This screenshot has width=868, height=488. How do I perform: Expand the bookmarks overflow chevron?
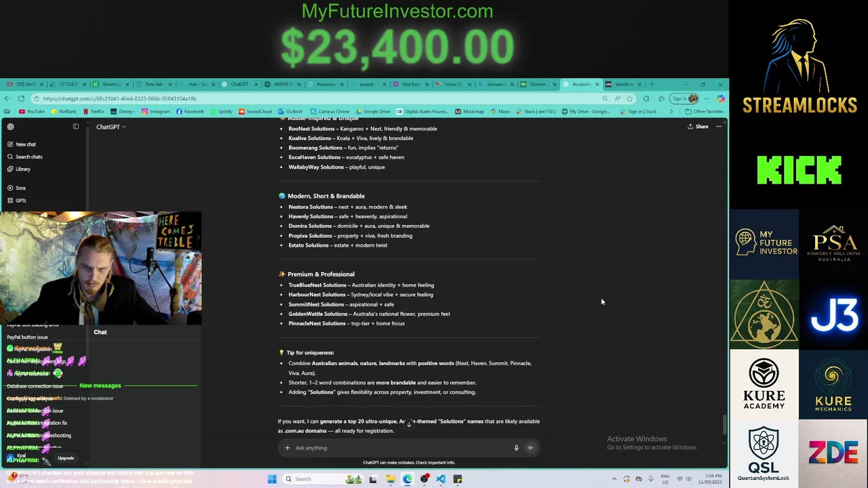click(x=671, y=111)
